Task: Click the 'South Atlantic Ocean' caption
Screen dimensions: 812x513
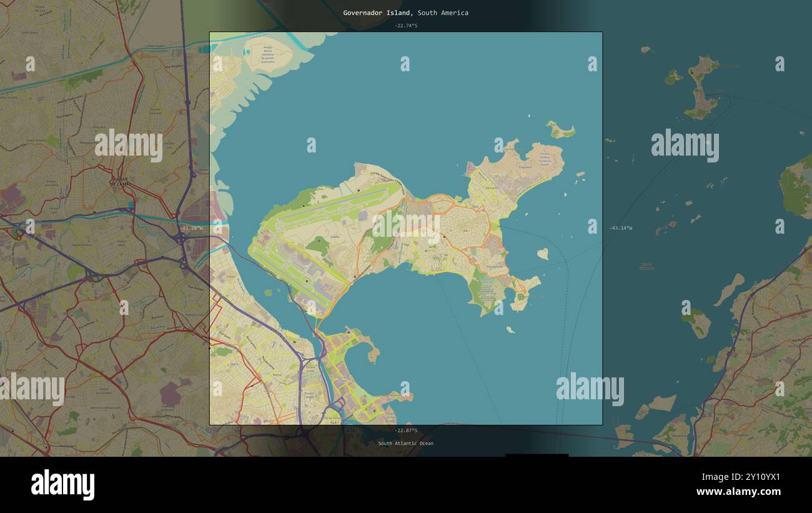Action: coord(405,444)
